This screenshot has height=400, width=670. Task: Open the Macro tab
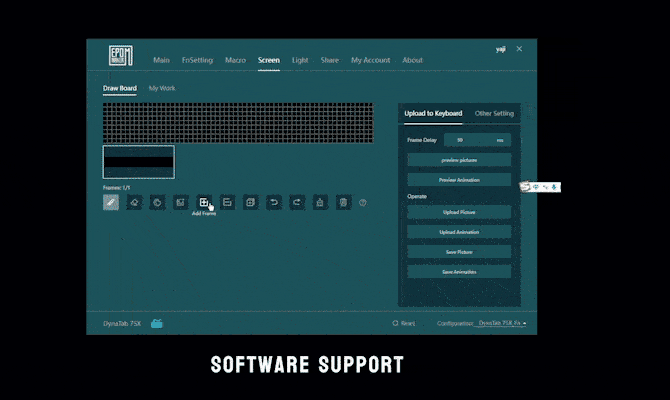pyautogui.click(x=235, y=60)
